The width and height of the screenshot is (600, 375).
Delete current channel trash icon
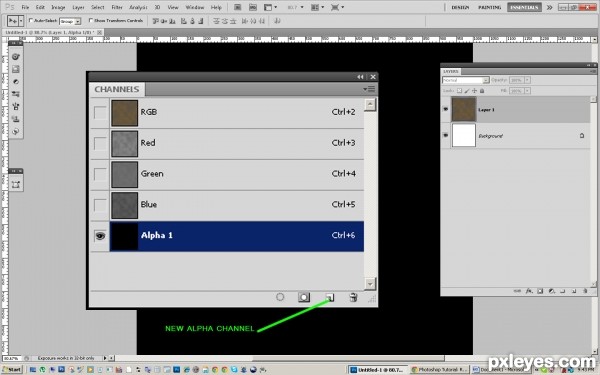(x=353, y=297)
